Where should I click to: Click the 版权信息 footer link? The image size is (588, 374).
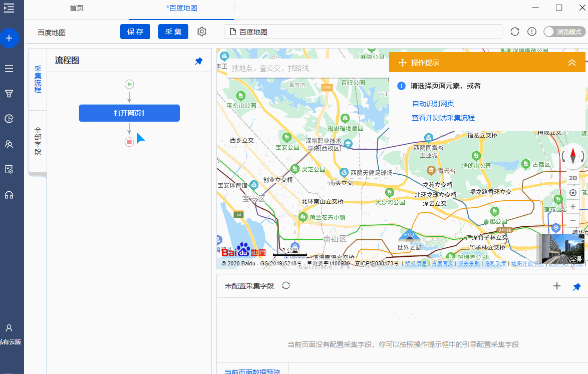click(416, 263)
